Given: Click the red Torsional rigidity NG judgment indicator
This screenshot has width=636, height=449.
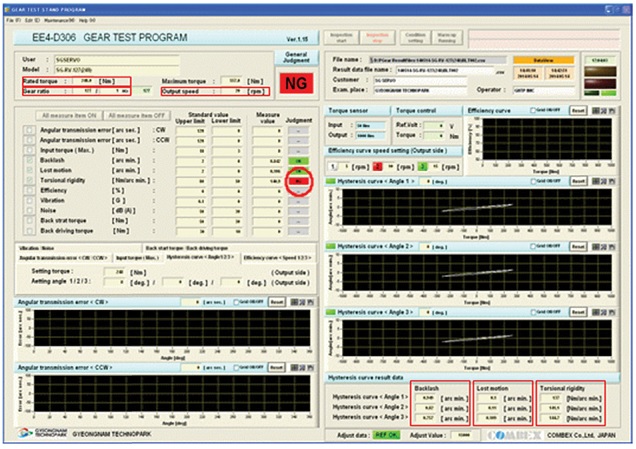Looking at the screenshot, I should click(x=297, y=180).
